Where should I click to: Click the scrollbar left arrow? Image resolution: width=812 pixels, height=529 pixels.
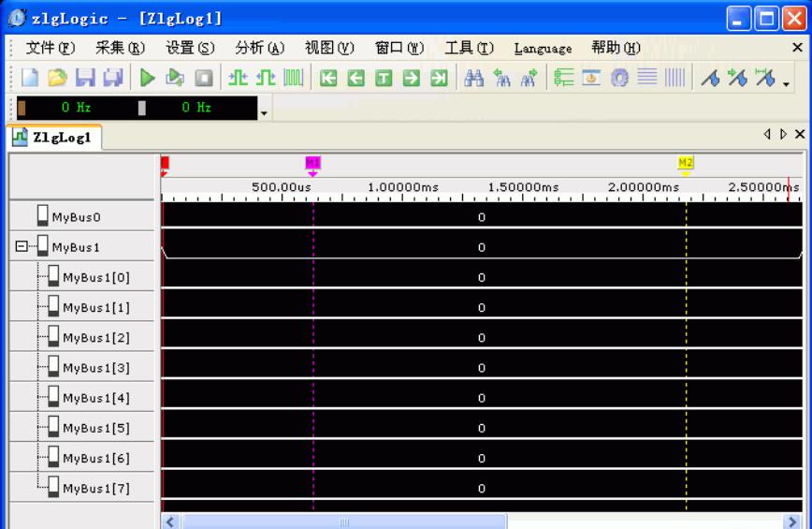[170, 522]
